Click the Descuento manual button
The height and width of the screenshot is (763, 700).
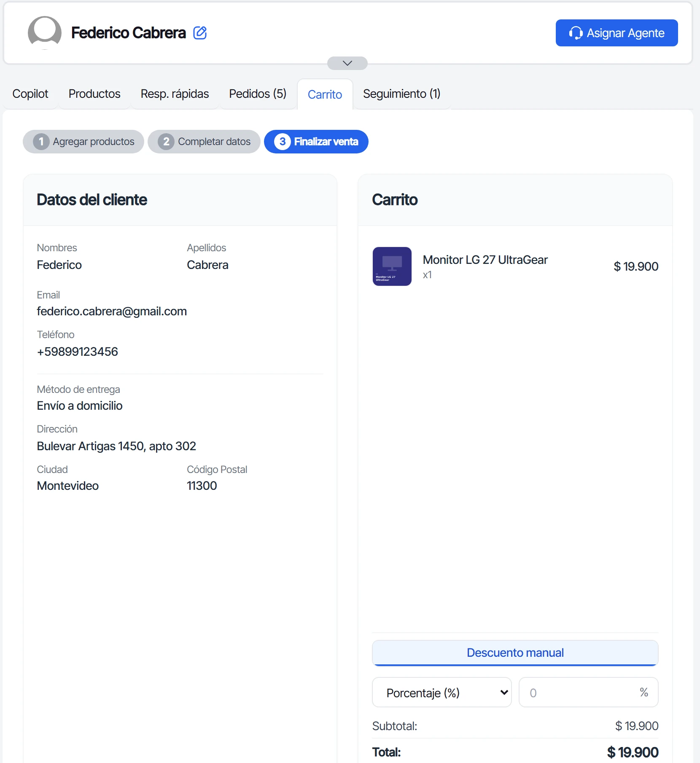[515, 653]
